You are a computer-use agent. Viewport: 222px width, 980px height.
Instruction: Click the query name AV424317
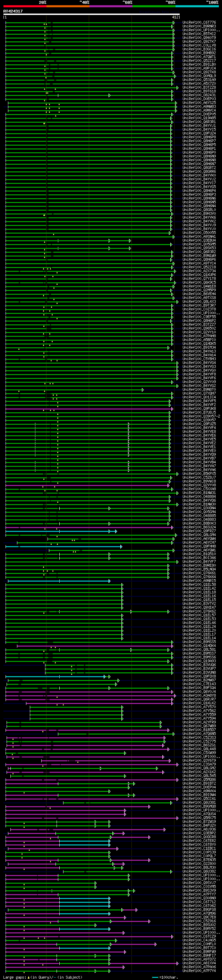click(x=13, y=11)
